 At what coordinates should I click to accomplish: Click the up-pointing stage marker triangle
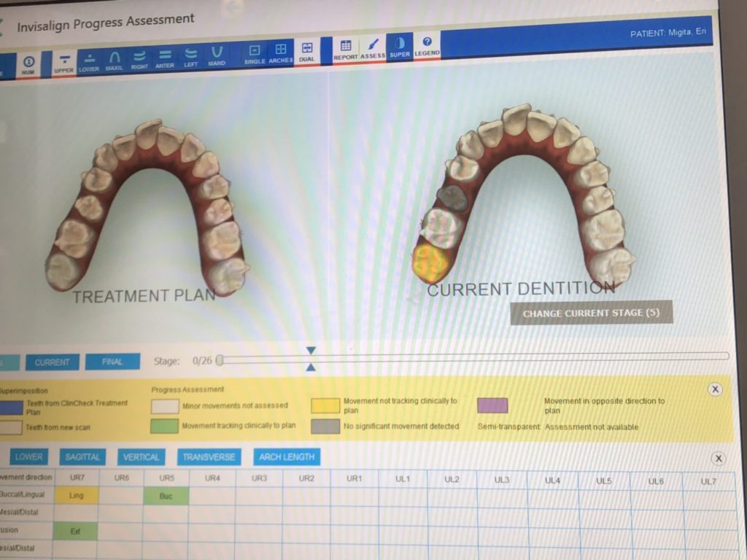tap(311, 367)
